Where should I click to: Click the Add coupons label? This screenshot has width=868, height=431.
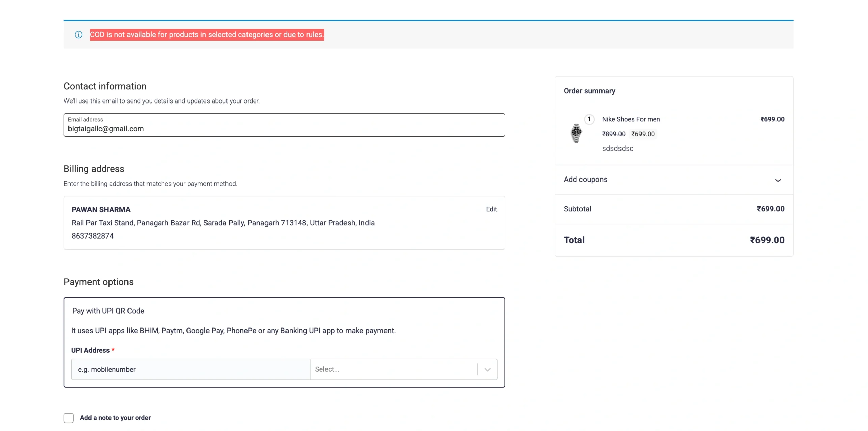585,179
